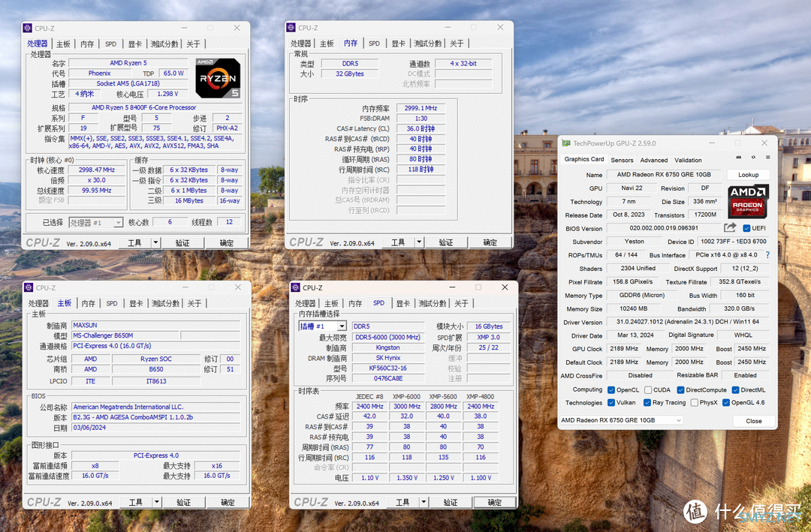
Task: Toggle the OpenCL checkbox
Action: click(611, 390)
